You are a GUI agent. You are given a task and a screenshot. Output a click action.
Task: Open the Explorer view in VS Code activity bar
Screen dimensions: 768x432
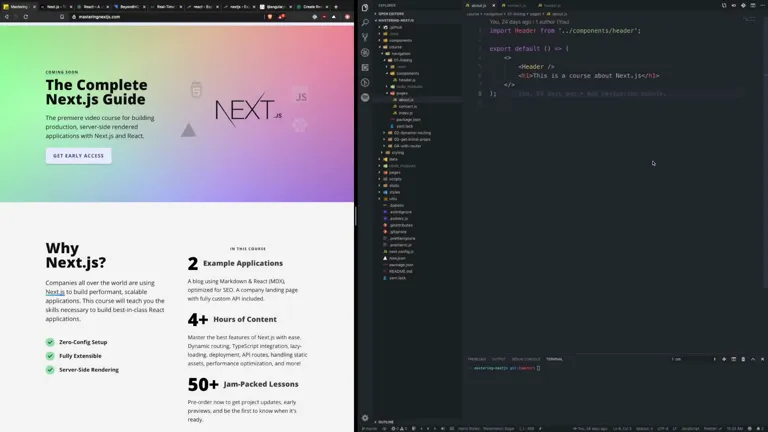(365, 7)
